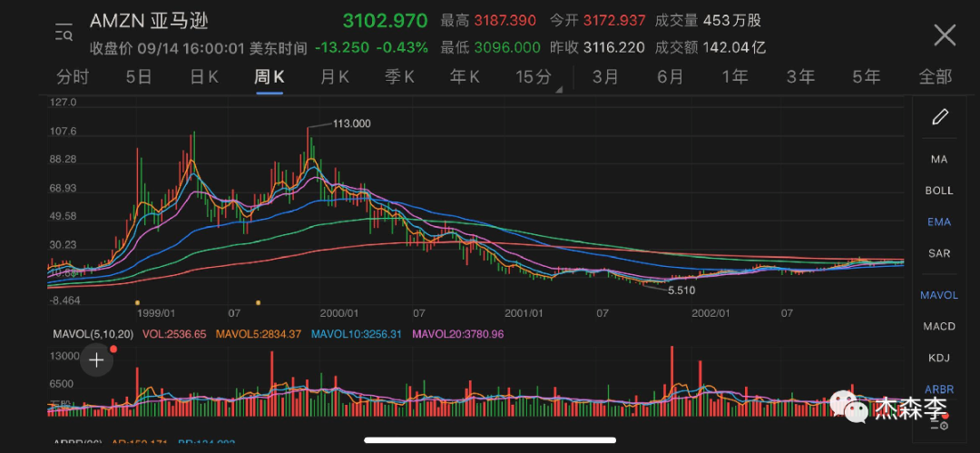The image size is (980, 453).
Task: Set range to 1年
Action: point(735,77)
